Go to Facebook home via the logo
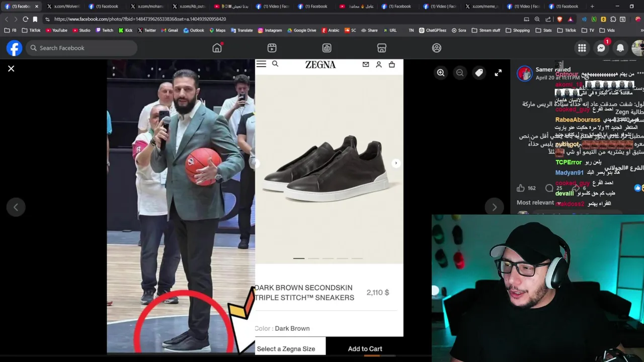Viewport: 644px width, 362px height. coord(14,48)
